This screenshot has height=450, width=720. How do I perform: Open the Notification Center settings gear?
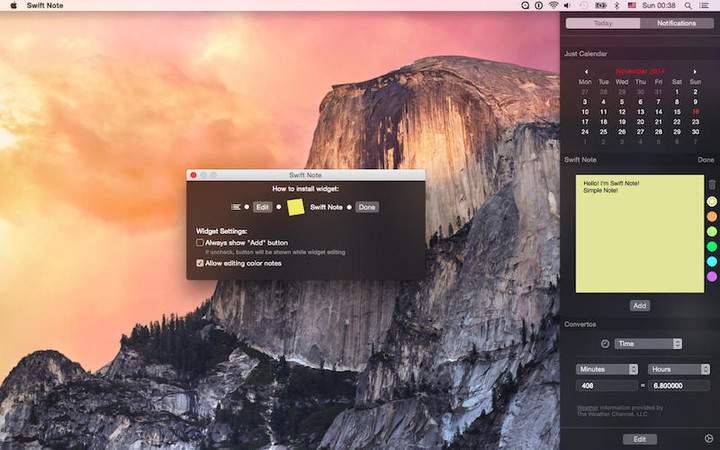709,438
